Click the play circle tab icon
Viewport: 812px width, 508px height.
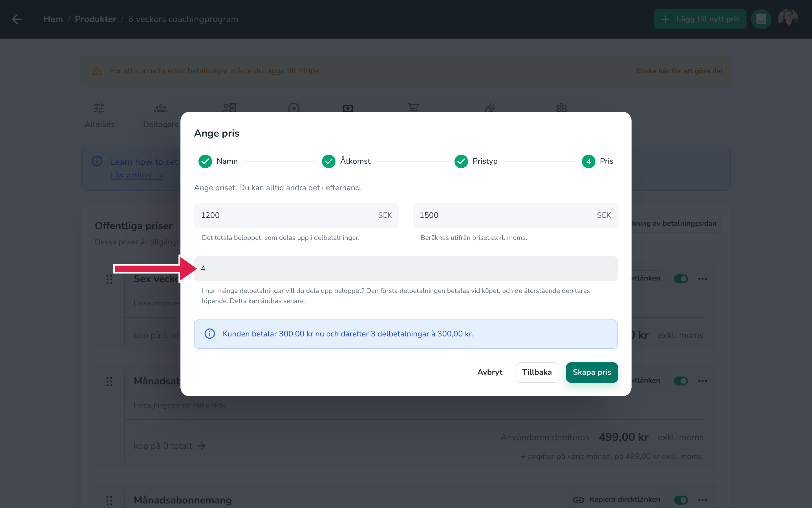(x=294, y=108)
